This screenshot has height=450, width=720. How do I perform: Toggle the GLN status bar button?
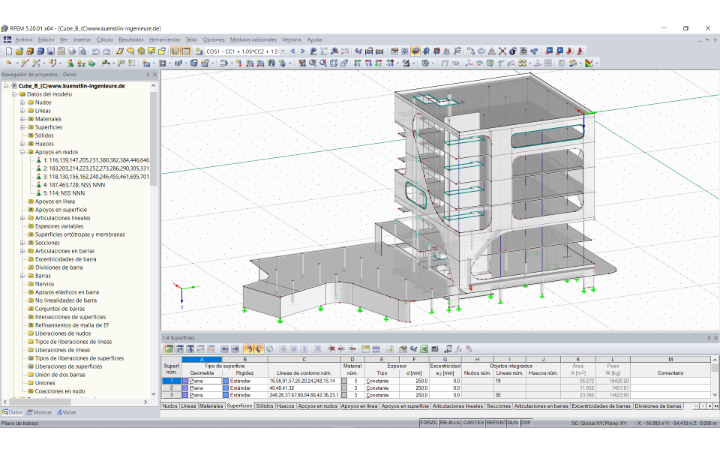513,422
